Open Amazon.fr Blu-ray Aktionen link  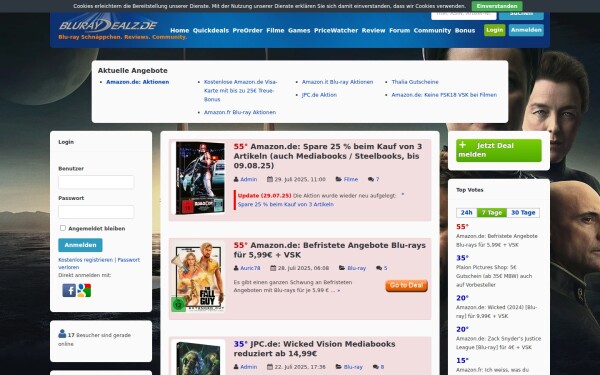(x=240, y=112)
